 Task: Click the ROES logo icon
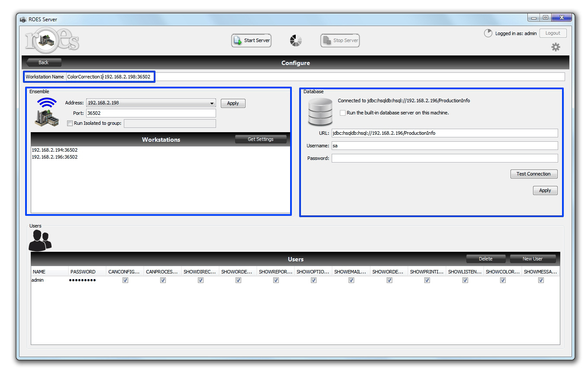52,40
